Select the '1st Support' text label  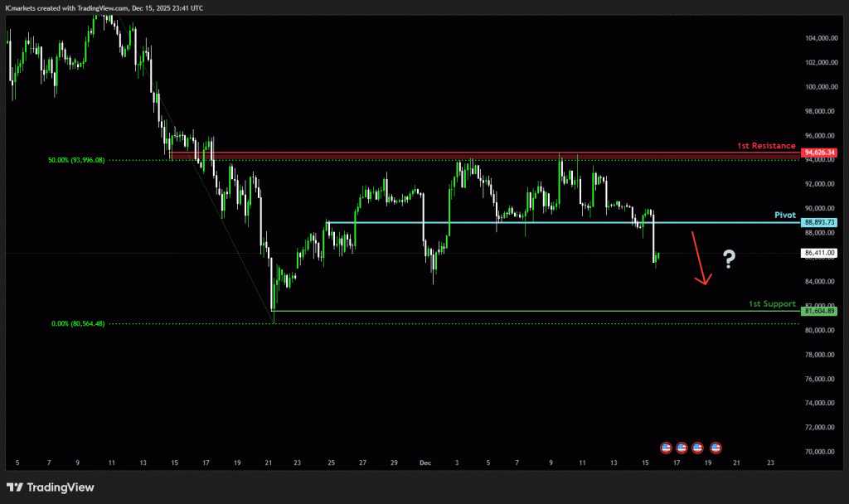pos(772,304)
